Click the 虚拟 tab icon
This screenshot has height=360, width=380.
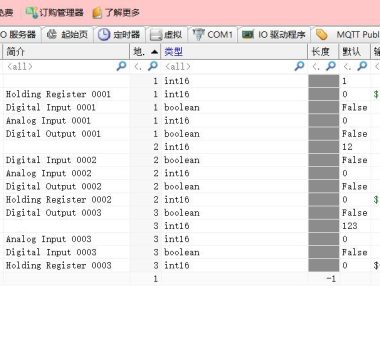click(x=156, y=35)
